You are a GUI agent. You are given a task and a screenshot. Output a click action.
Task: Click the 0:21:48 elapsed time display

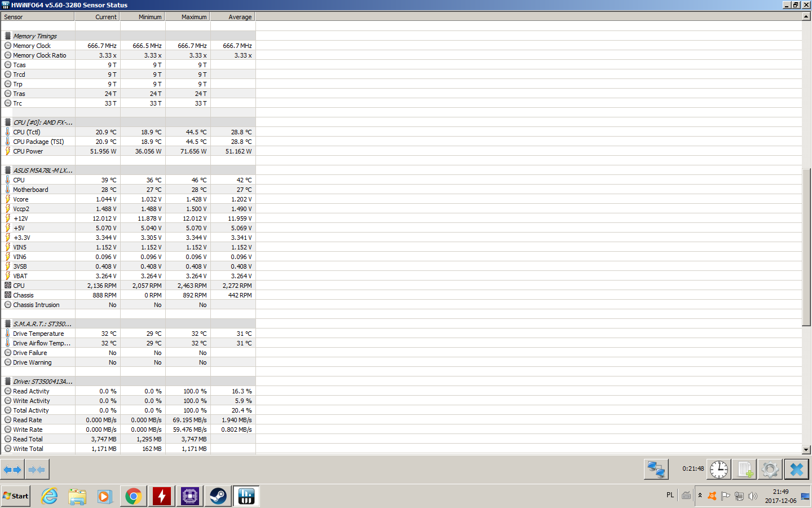pos(693,468)
